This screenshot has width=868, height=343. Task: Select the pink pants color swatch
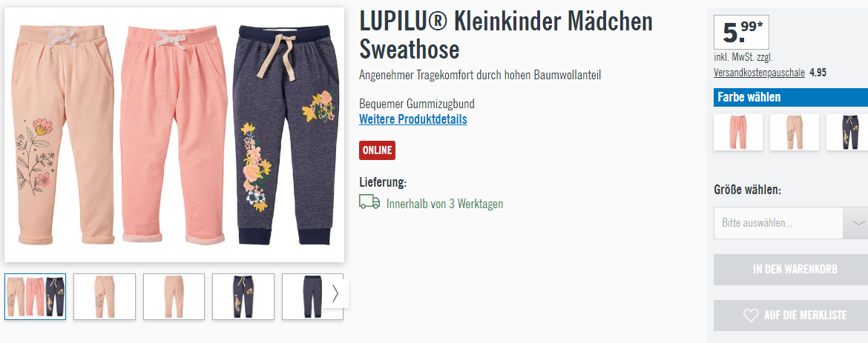pos(738,132)
